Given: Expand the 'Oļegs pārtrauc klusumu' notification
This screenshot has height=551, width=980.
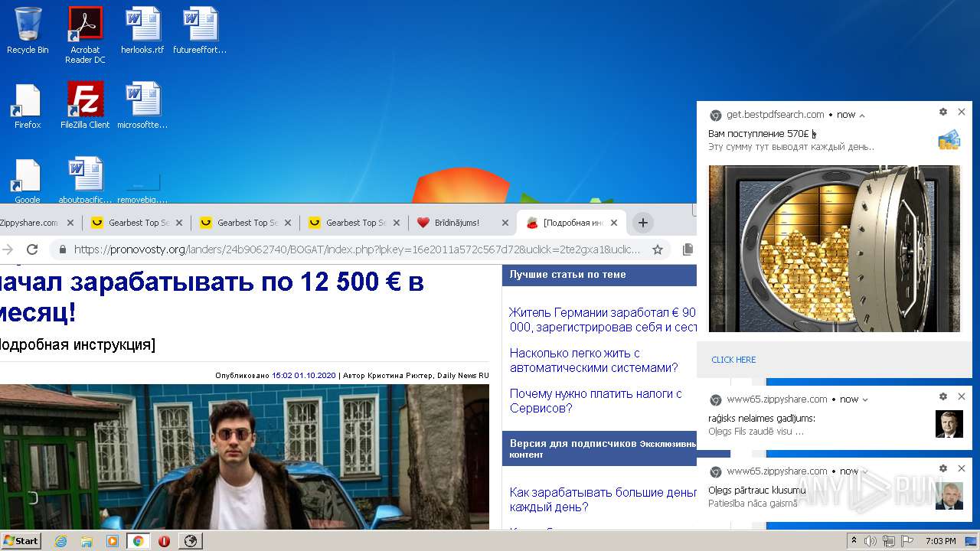Looking at the screenshot, I should tap(865, 471).
